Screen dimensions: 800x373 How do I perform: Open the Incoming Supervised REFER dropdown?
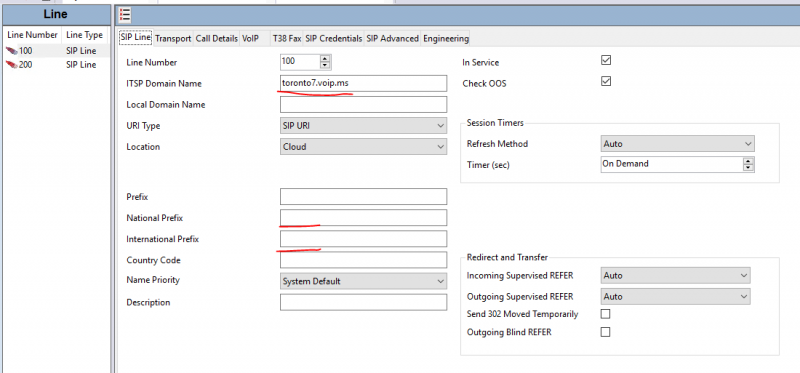[x=676, y=276]
